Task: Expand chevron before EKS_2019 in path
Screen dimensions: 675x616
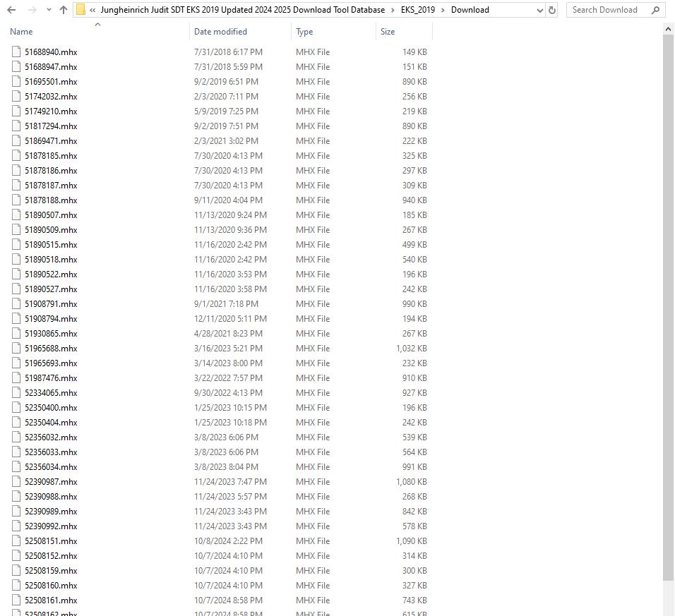Action: (x=393, y=10)
